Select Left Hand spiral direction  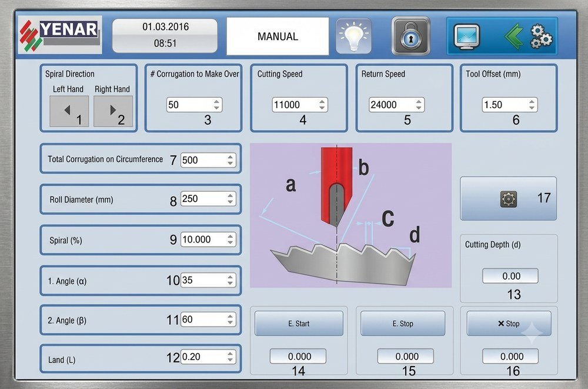(69, 111)
